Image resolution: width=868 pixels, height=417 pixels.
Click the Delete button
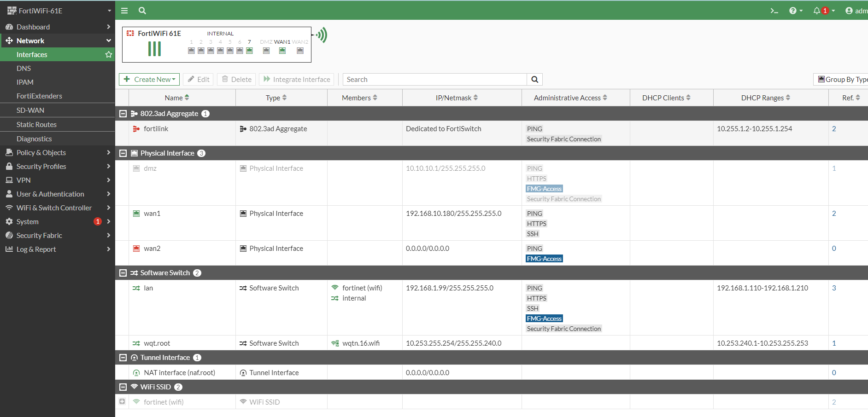[237, 80]
